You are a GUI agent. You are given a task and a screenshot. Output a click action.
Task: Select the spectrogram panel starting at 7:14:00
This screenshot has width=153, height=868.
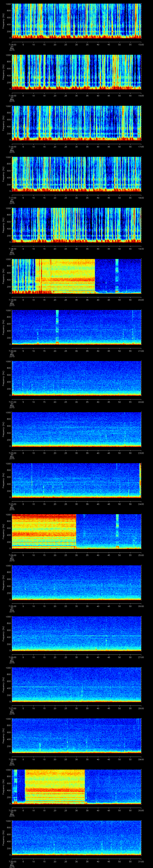click(x=76, y=21)
